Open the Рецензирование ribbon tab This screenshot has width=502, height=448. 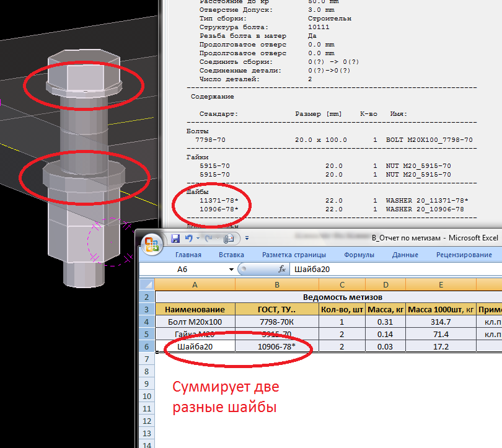(464, 255)
